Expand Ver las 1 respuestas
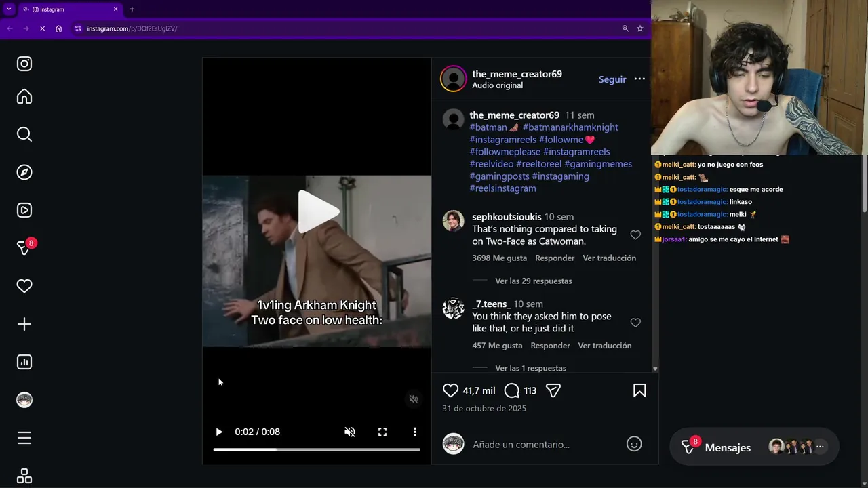This screenshot has width=868, height=488. (531, 368)
